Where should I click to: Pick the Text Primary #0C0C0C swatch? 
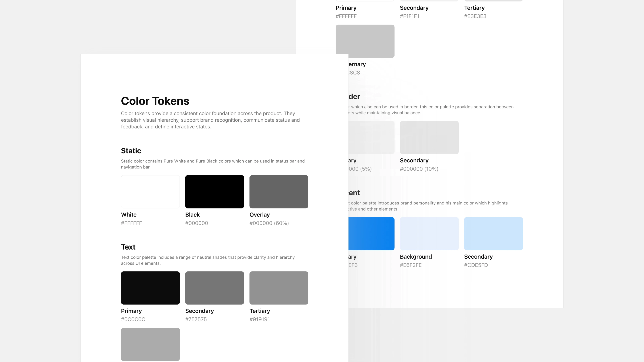[150, 288]
